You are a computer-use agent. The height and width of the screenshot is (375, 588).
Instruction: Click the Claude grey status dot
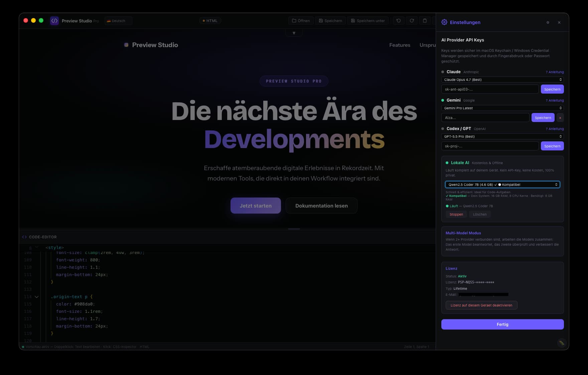[x=443, y=72]
